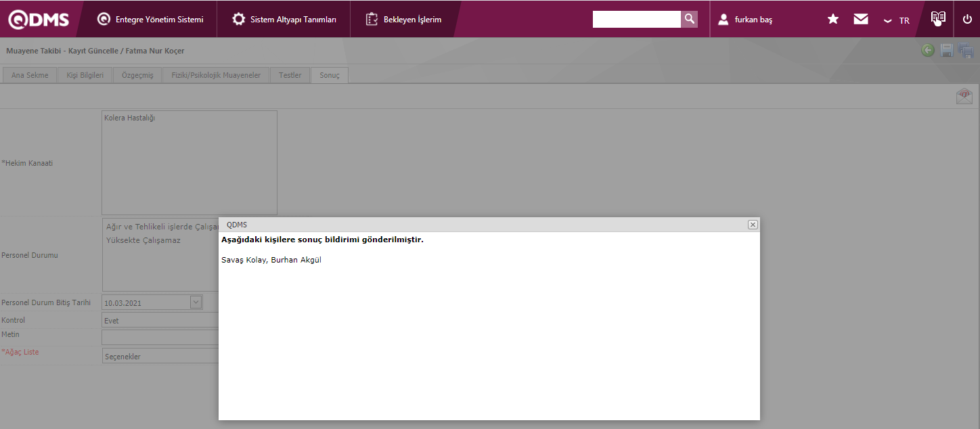The width and height of the screenshot is (980, 429).
Task: Click the multiple-diskette save icon
Action: 966,50
